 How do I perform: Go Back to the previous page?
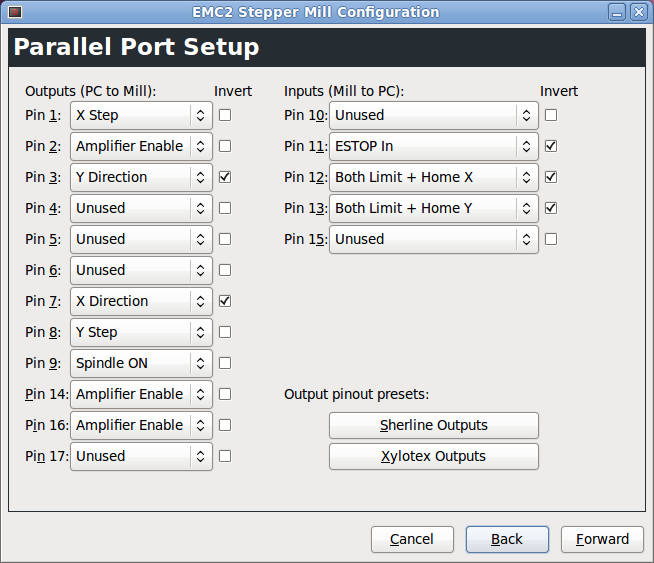click(507, 539)
